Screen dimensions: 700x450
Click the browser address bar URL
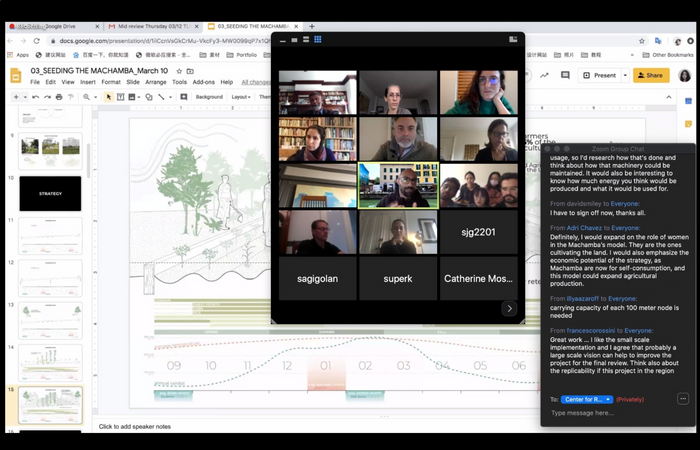tap(163, 41)
